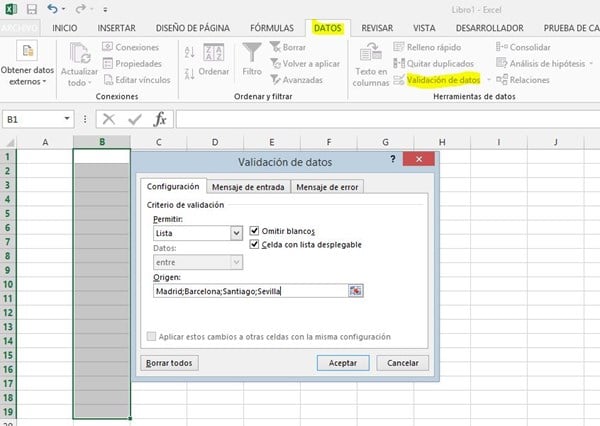Uncheck Celda con lista desplegable

coord(254,244)
